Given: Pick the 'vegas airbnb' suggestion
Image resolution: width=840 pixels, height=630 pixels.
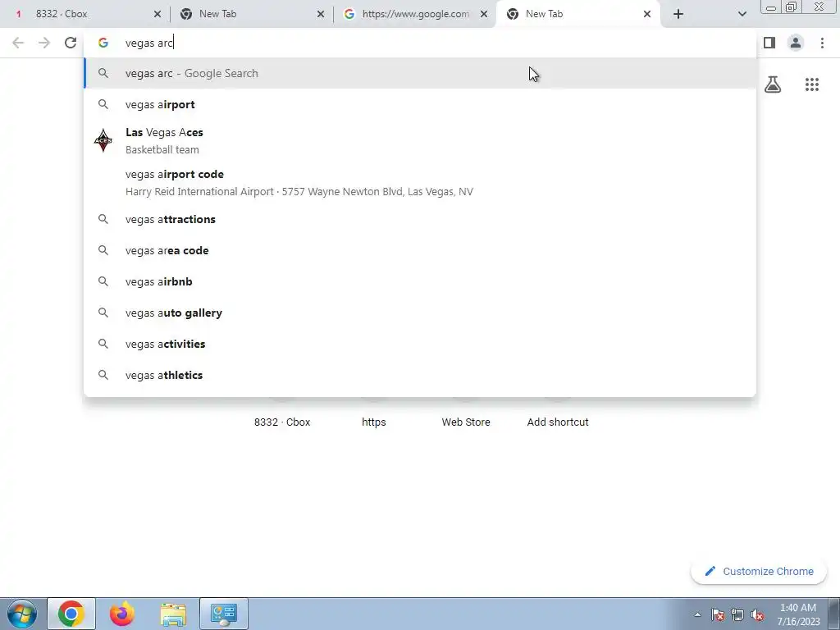Looking at the screenshot, I should click(420, 281).
